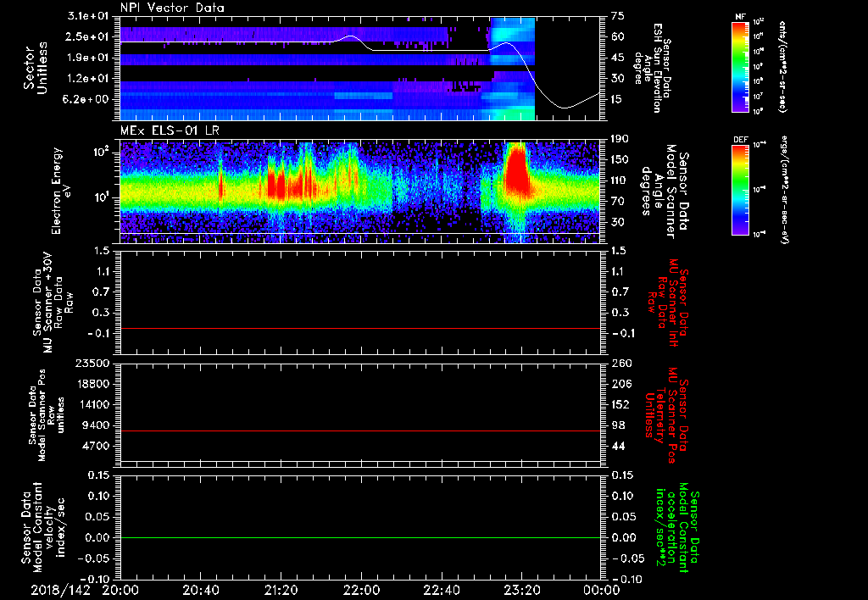Click the 14100 scanner position tick label
Viewport: 868px width, 600px height.
[x=92, y=404]
